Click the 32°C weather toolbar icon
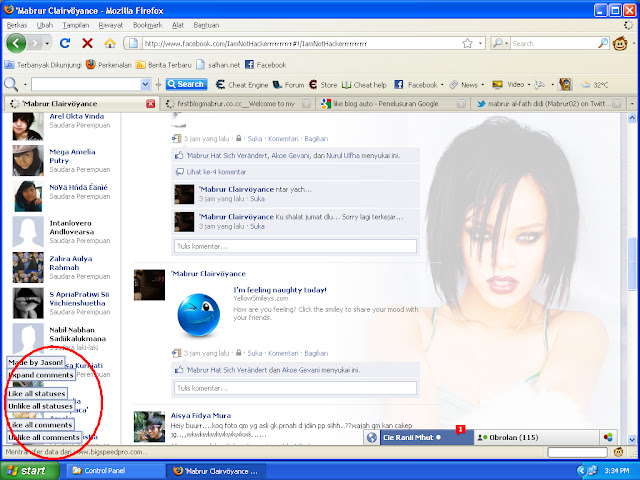This screenshot has width=640, height=480. point(595,84)
